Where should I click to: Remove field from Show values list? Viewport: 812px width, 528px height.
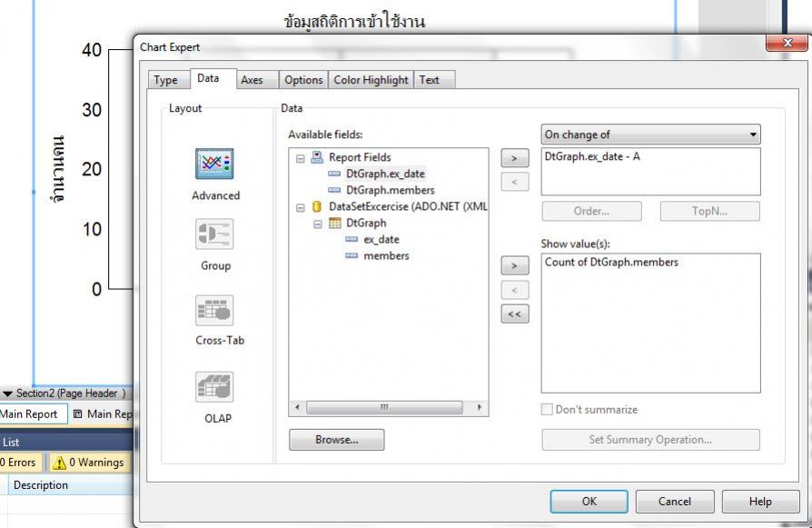515,290
